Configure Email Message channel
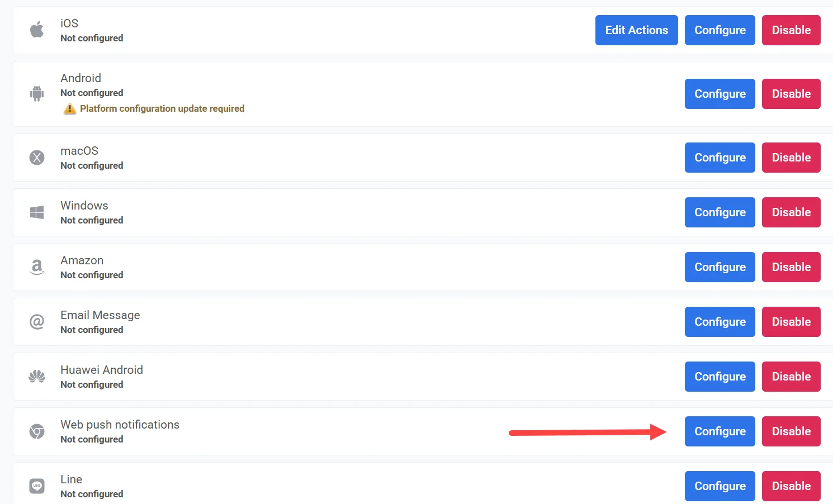The width and height of the screenshot is (833, 504). [720, 322]
